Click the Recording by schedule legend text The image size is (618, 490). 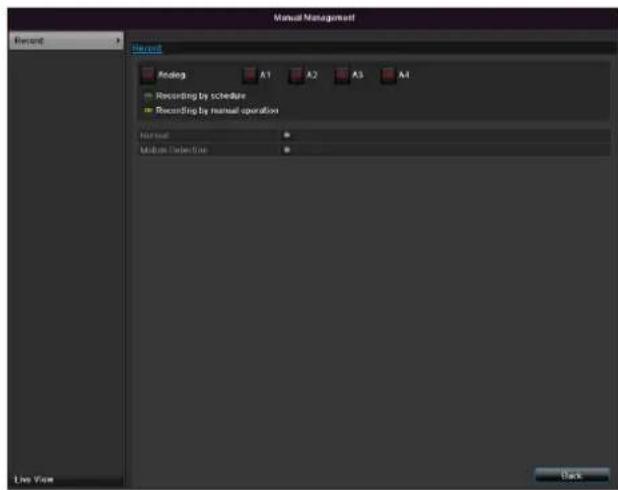[201, 95]
